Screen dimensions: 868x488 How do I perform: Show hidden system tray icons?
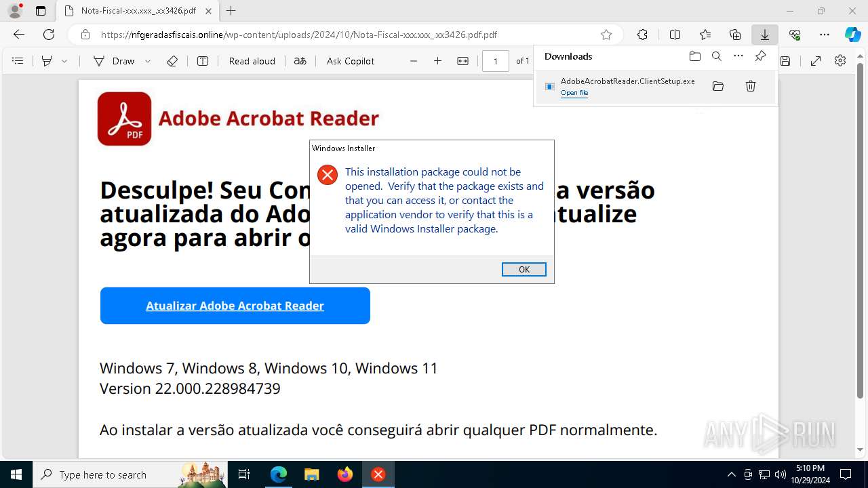click(x=731, y=474)
